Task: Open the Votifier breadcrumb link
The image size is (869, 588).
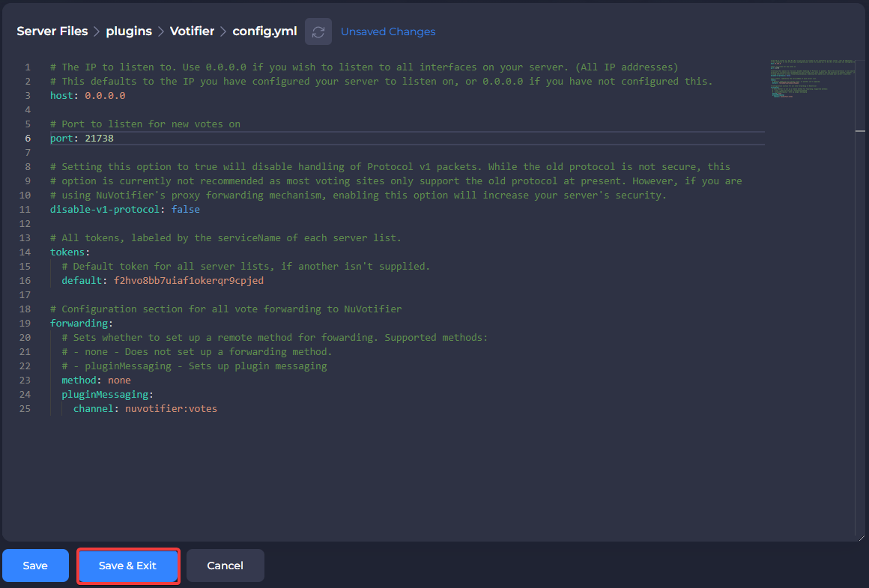Action: 192,31
